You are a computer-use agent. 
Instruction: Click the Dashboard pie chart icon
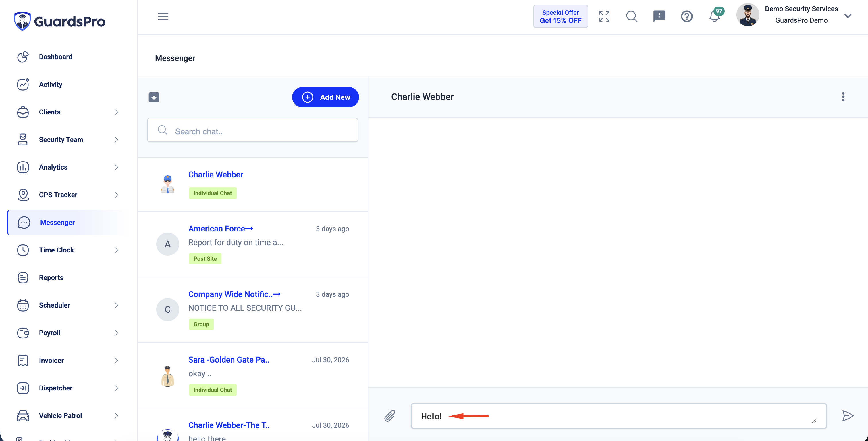(23, 57)
